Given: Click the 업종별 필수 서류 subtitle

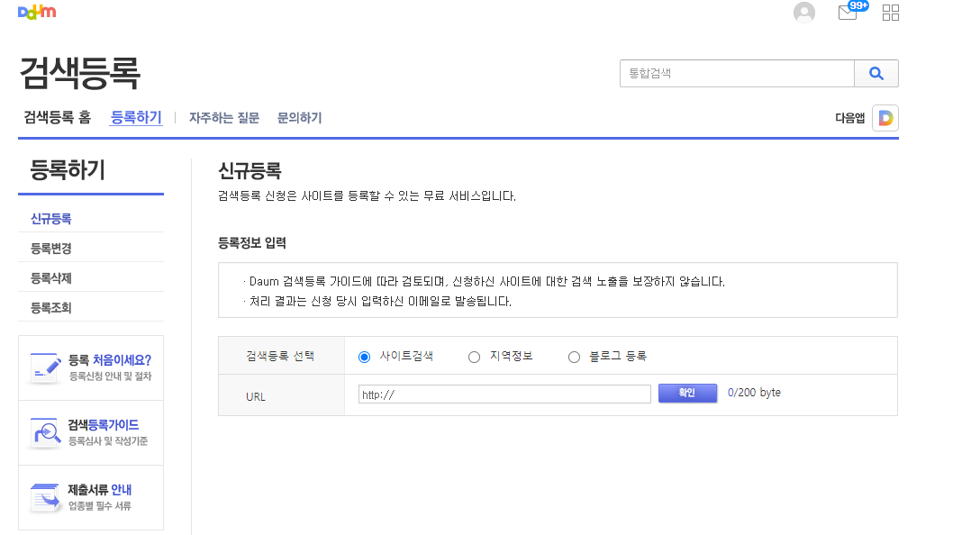Looking at the screenshot, I should point(100,506).
